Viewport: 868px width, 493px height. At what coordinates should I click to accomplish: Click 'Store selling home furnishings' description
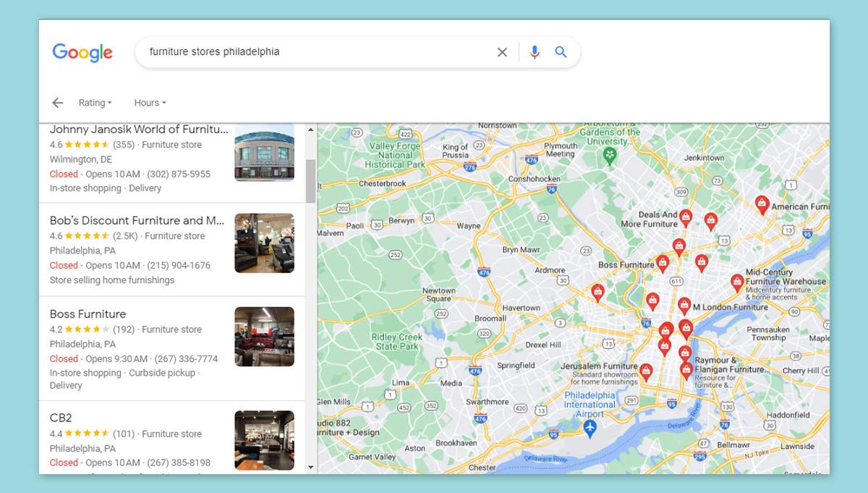pos(112,280)
